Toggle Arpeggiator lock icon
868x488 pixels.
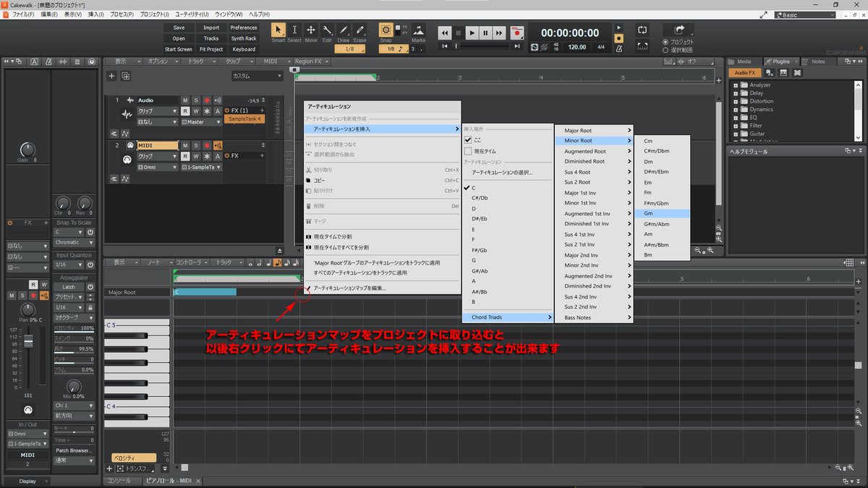90,307
